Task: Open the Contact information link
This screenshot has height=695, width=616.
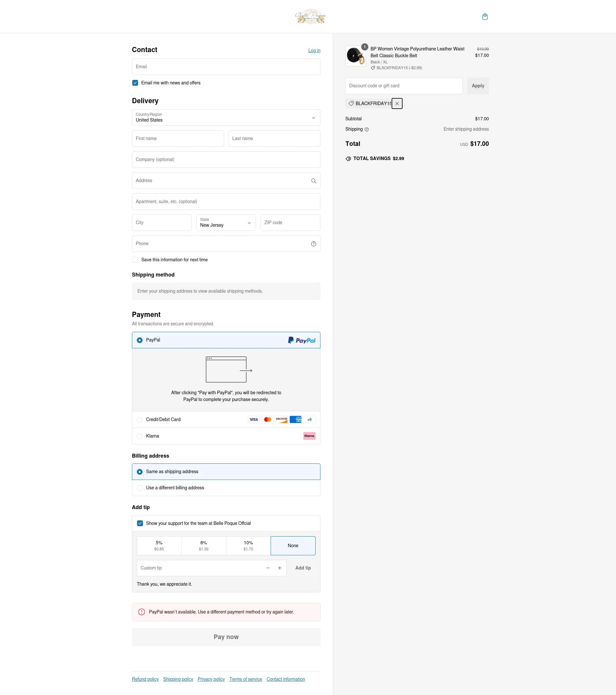Action: 286,679
